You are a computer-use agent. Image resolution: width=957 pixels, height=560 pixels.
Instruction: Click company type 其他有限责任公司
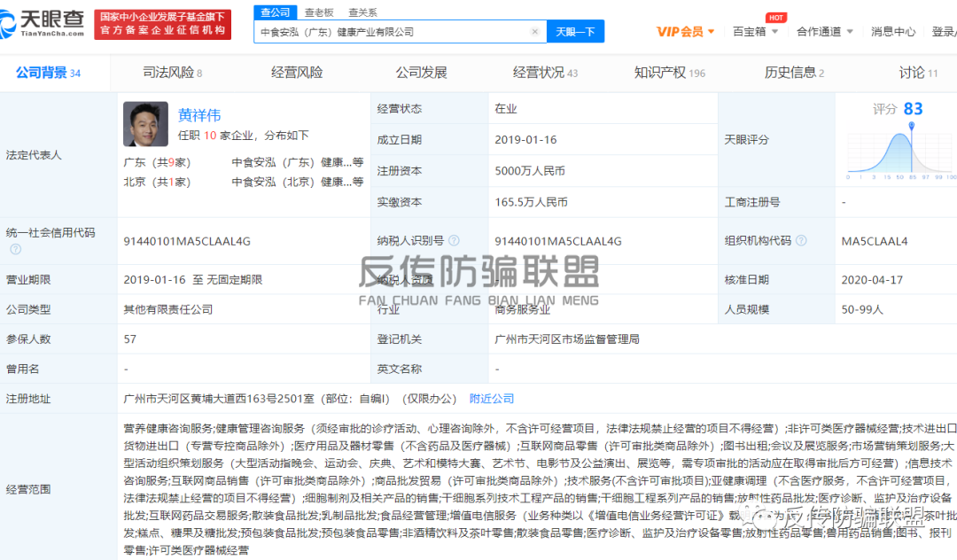click(x=167, y=309)
